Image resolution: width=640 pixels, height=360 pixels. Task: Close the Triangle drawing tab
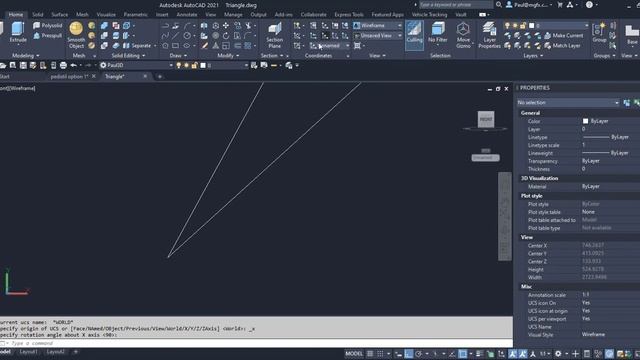point(145,76)
